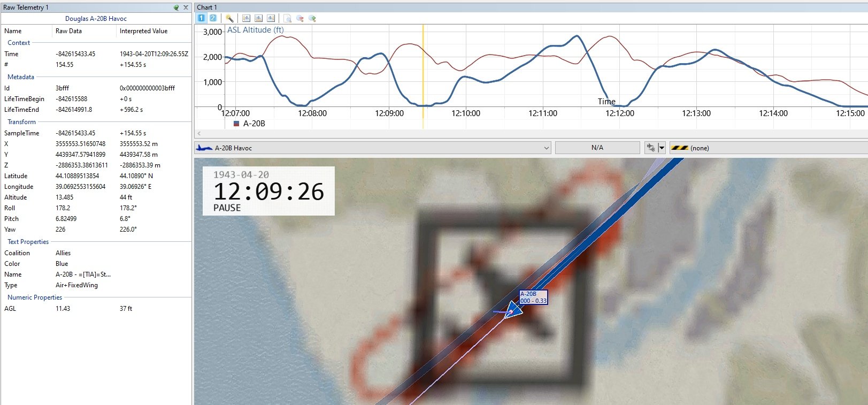This screenshot has height=405, width=868.
Task: Select chart series slot 2 button
Action: point(212,18)
